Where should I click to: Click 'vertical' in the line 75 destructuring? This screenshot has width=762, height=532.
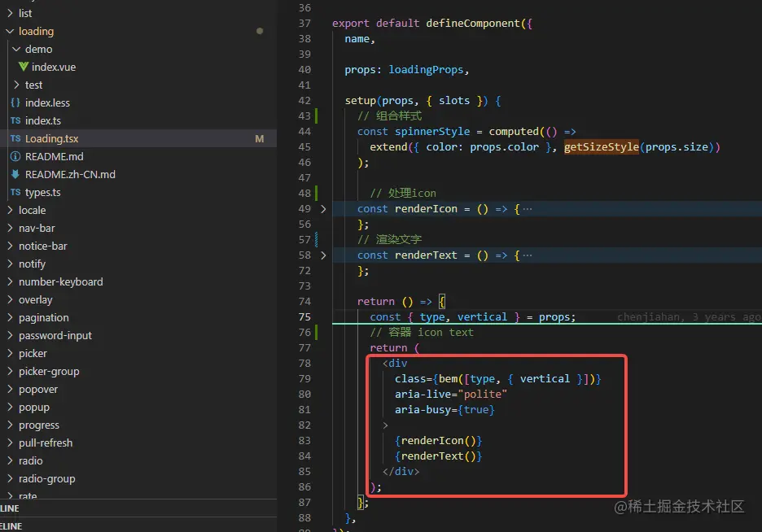pos(482,317)
